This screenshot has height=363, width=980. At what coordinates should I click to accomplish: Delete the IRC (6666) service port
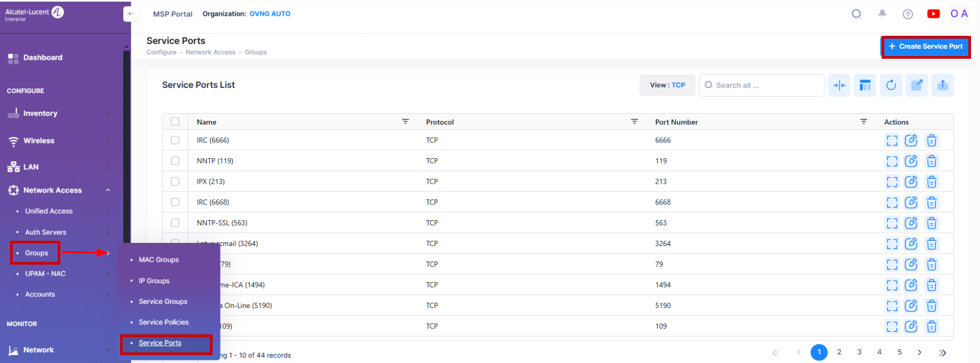tap(931, 141)
